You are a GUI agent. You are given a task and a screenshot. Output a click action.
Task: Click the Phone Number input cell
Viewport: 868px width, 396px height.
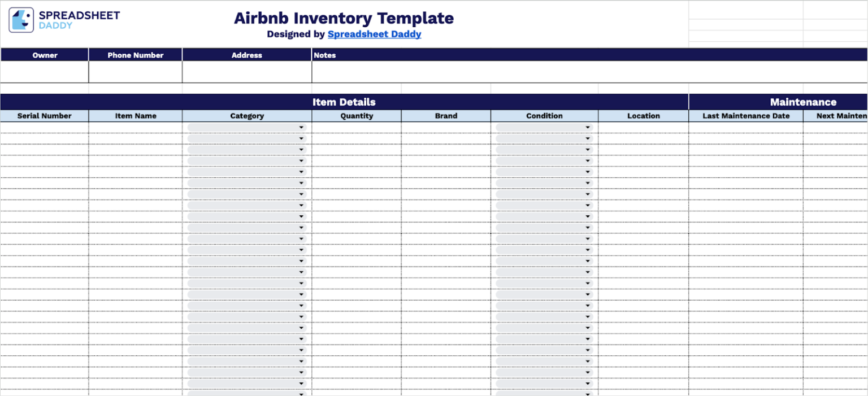[135, 71]
